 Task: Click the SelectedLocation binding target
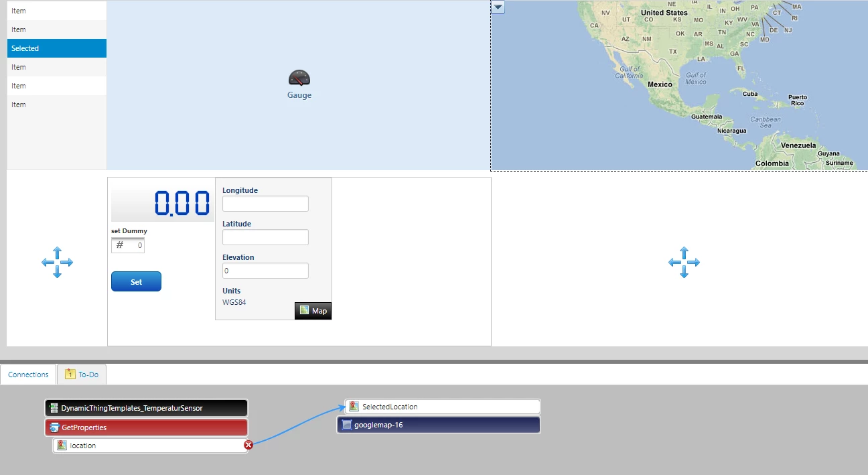[x=443, y=406]
